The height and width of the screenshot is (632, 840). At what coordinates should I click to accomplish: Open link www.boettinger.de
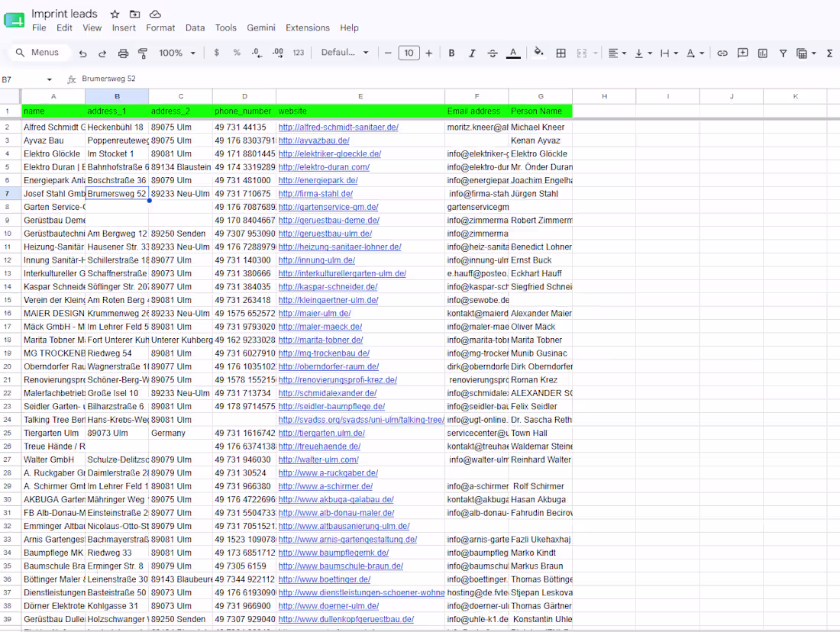pos(325,579)
